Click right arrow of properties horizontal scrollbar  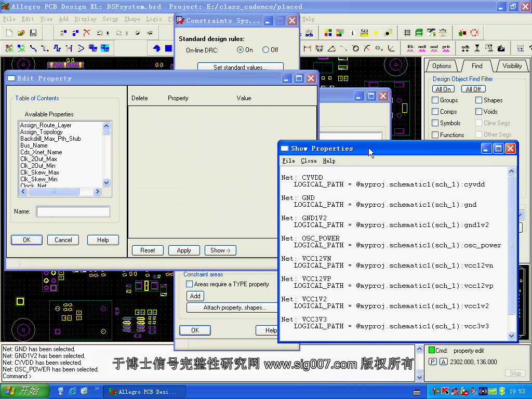(x=97, y=192)
